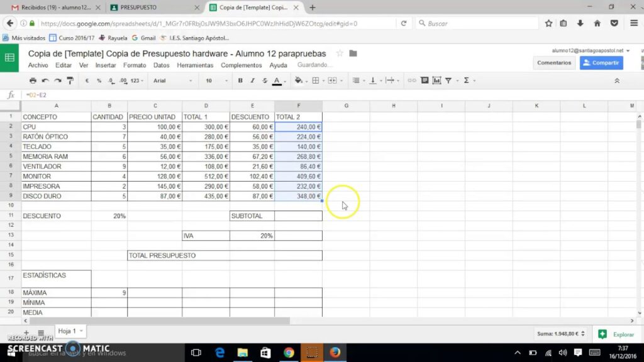
Task: Open File Explorer from the taskbar
Action: pyautogui.click(x=243, y=353)
